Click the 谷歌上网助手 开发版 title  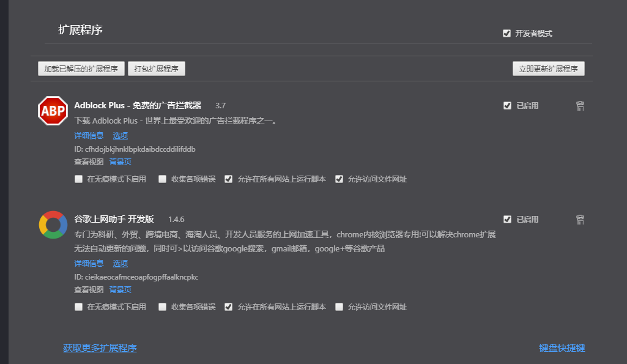click(x=114, y=219)
